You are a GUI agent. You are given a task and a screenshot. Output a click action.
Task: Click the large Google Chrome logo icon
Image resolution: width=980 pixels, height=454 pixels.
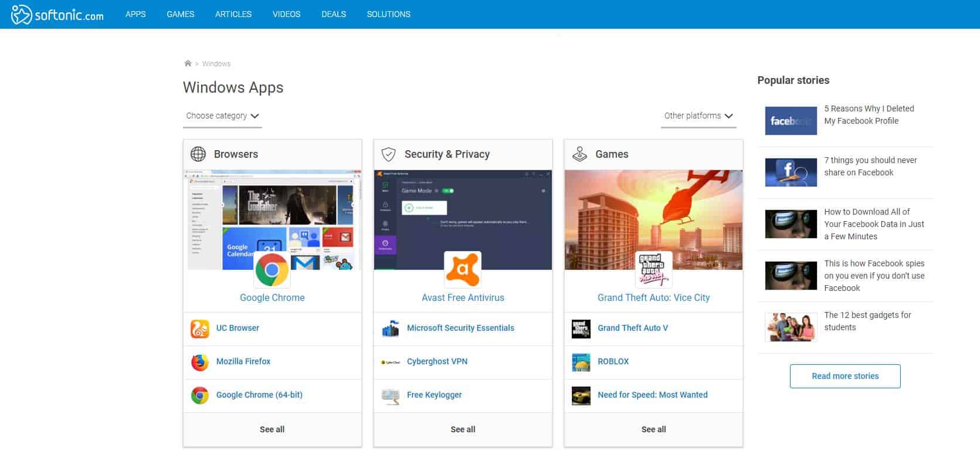click(272, 269)
